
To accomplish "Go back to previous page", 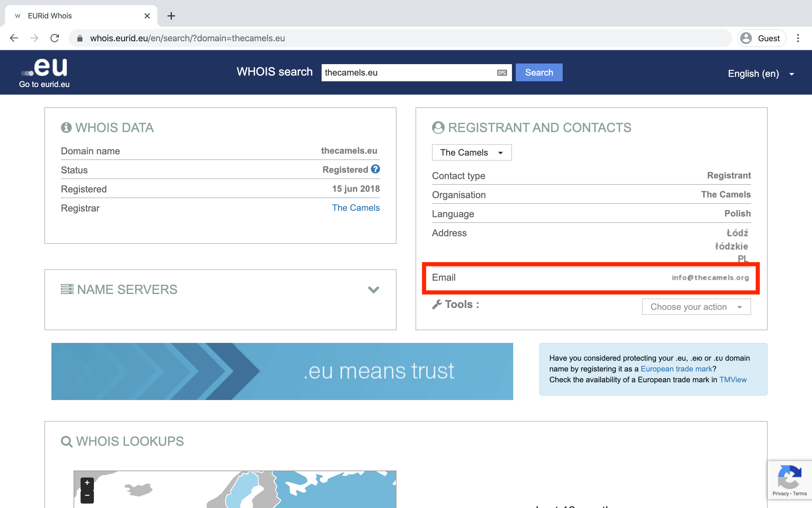I will pos(14,38).
